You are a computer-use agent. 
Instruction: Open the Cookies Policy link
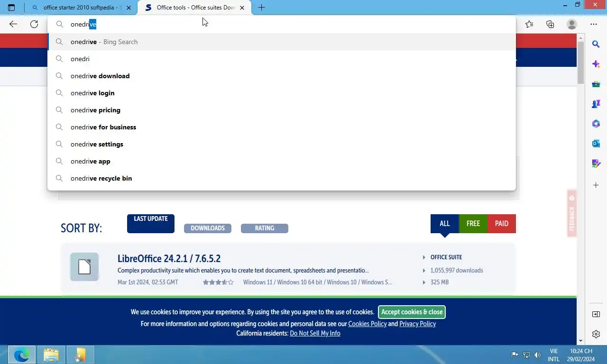tap(368, 324)
